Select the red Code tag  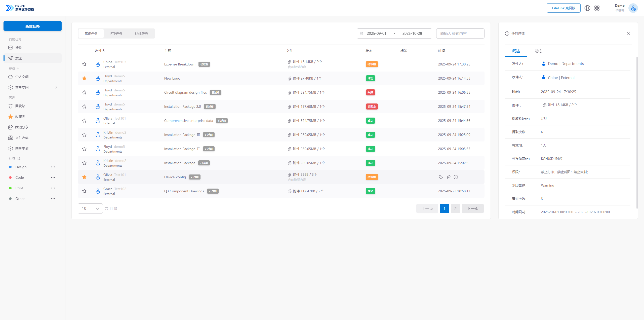(x=19, y=177)
